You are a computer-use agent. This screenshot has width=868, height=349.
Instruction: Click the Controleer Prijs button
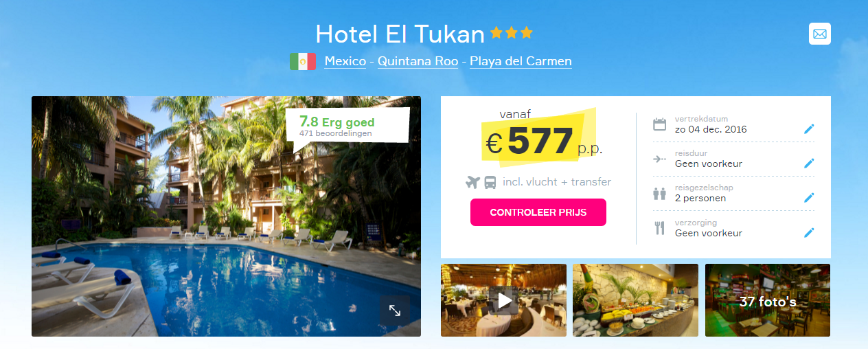coord(538,212)
